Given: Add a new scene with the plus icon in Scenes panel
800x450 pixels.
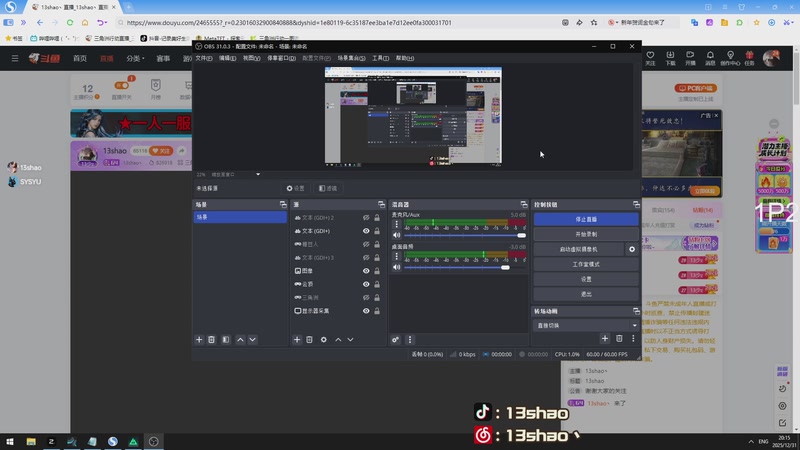Looking at the screenshot, I should click(x=199, y=340).
